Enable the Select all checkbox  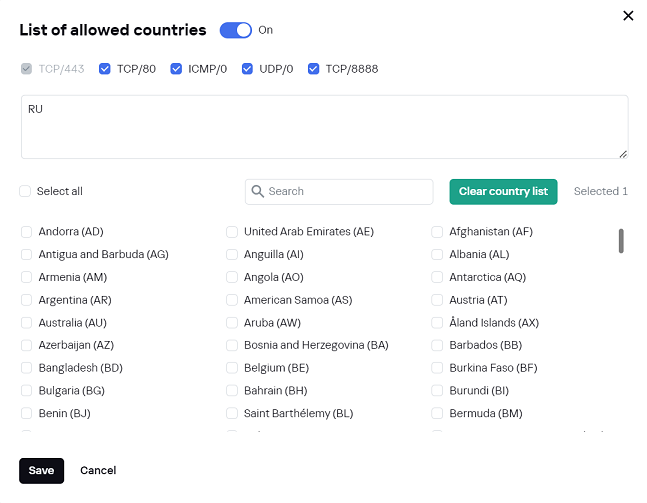point(26,191)
